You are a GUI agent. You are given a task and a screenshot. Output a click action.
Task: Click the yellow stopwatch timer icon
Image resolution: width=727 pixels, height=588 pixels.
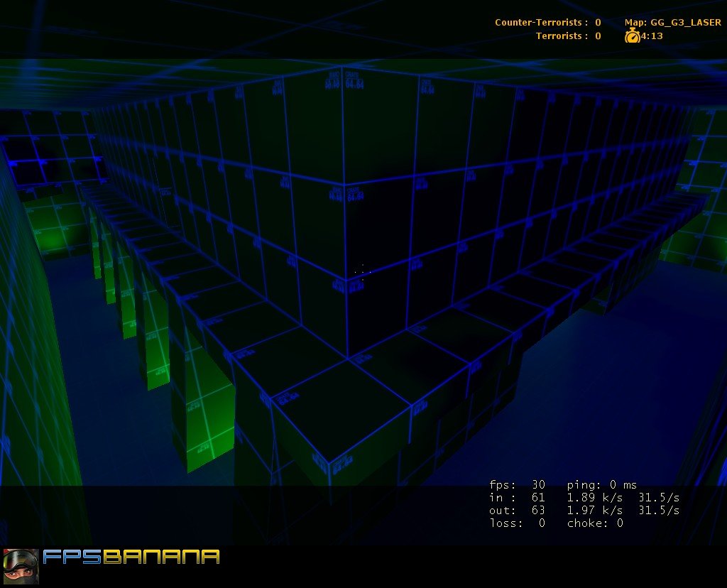[634, 35]
